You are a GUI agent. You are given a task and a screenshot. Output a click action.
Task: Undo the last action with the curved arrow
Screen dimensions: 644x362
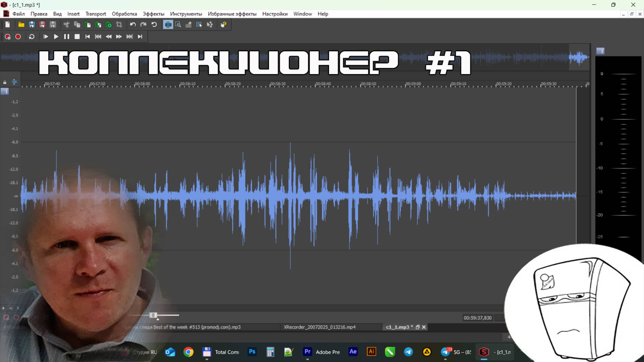click(x=133, y=25)
